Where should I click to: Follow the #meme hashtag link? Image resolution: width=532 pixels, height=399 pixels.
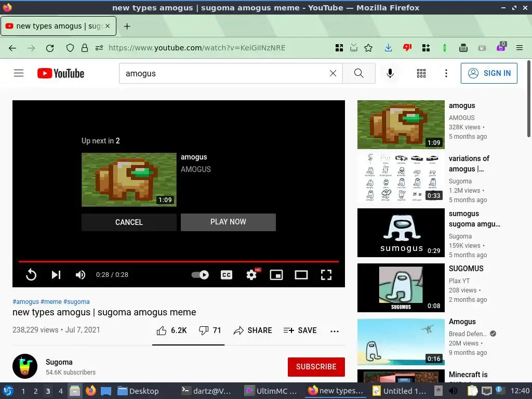point(51,302)
